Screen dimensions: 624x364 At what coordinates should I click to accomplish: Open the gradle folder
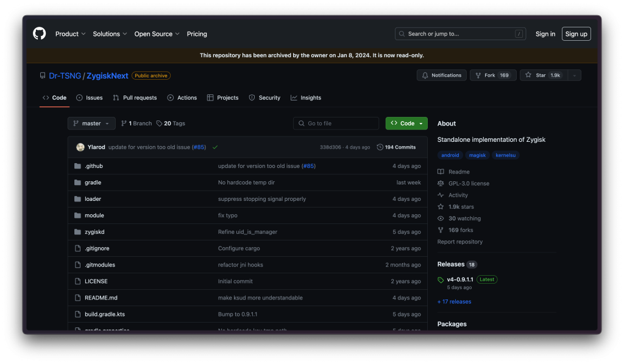pyautogui.click(x=93, y=183)
